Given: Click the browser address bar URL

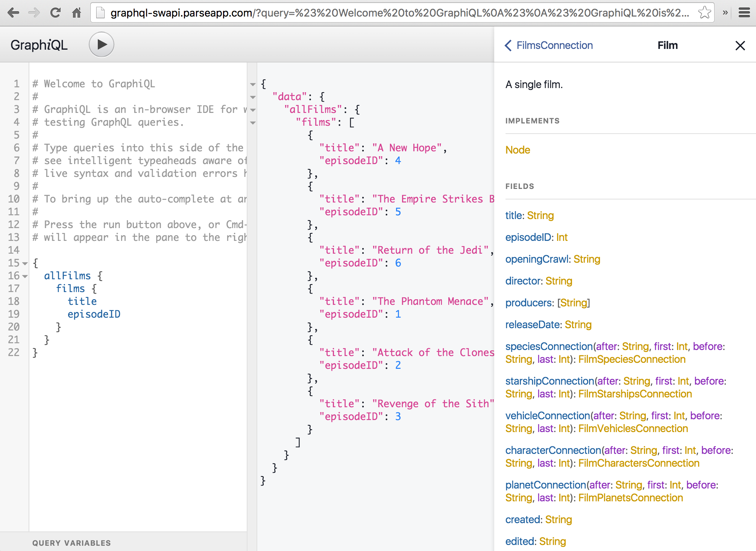Looking at the screenshot, I should coord(399,13).
